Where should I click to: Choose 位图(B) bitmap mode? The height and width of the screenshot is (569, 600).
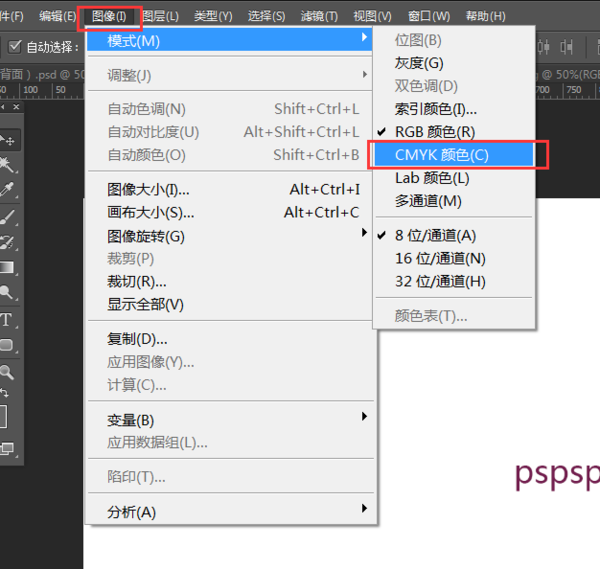click(x=454, y=40)
